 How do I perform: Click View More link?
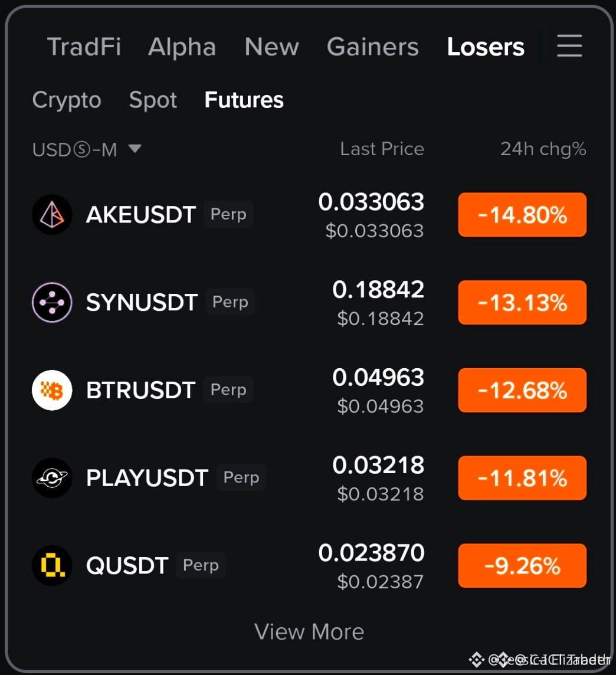[309, 631]
